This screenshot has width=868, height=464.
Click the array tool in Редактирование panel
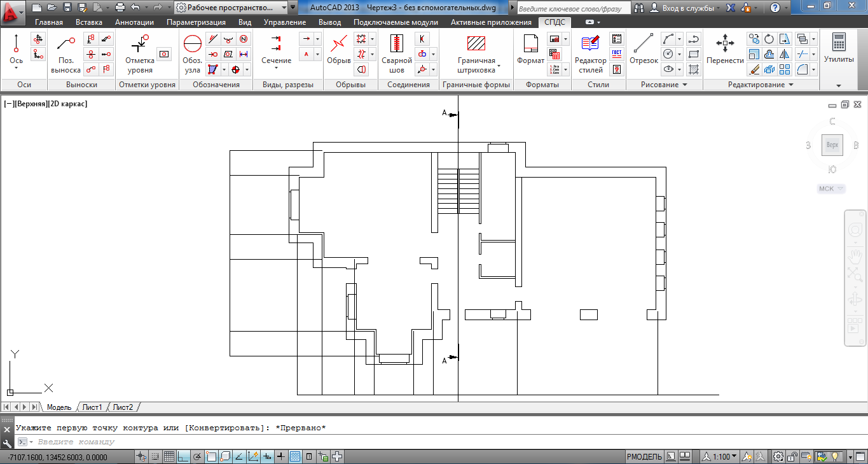pyautogui.click(x=785, y=69)
